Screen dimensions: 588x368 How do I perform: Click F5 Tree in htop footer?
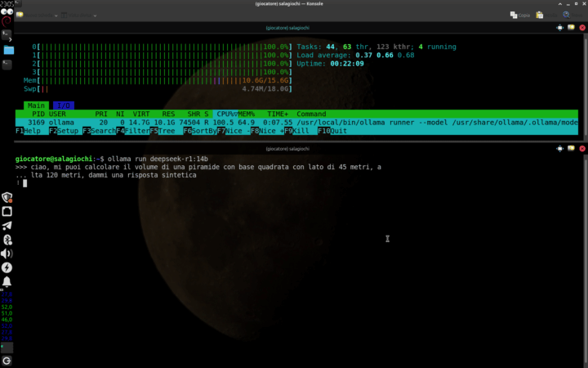(x=162, y=131)
